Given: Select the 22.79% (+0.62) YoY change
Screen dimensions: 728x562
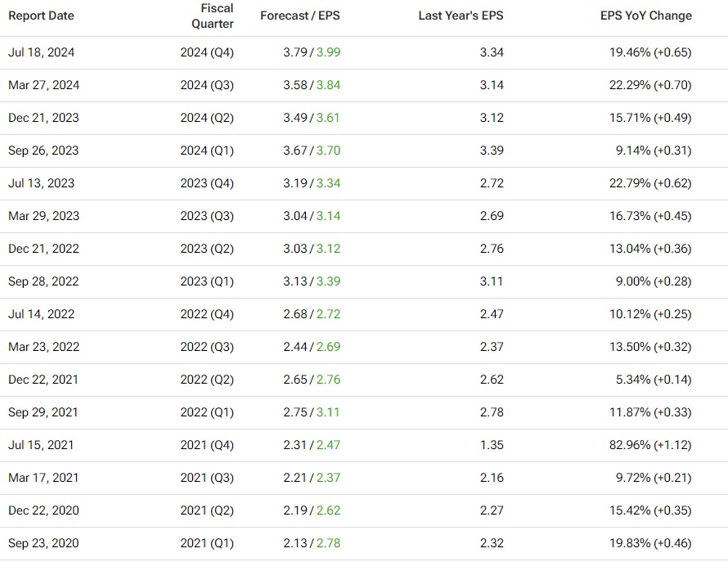Looking at the screenshot, I should pyautogui.click(x=651, y=183).
